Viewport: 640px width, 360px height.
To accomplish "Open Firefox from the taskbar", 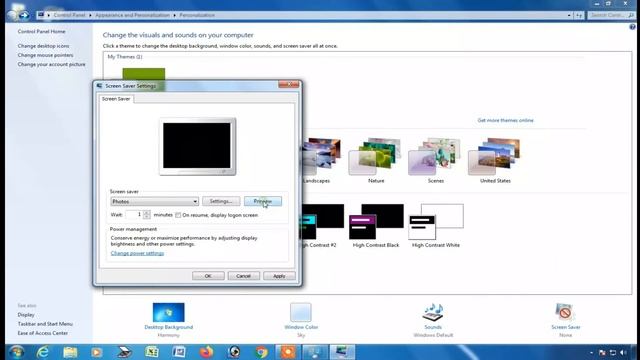I will pos(207,352).
